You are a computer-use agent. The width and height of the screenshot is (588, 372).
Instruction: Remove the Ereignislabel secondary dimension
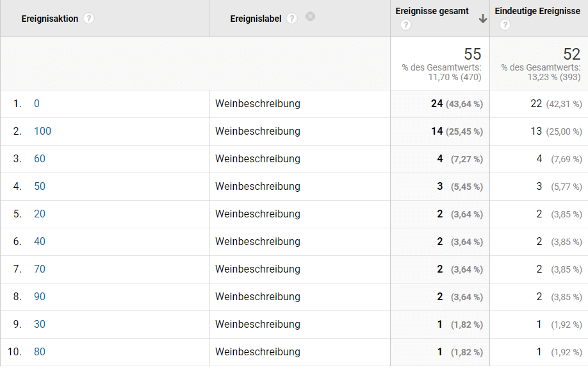pos(311,17)
